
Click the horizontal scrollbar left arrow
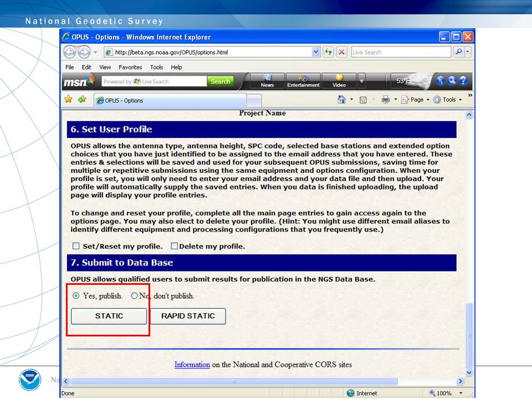(66, 381)
